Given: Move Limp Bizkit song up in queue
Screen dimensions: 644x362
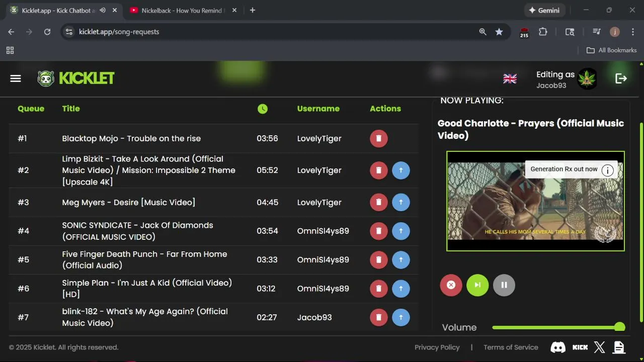Looking at the screenshot, I should pyautogui.click(x=401, y=170).
